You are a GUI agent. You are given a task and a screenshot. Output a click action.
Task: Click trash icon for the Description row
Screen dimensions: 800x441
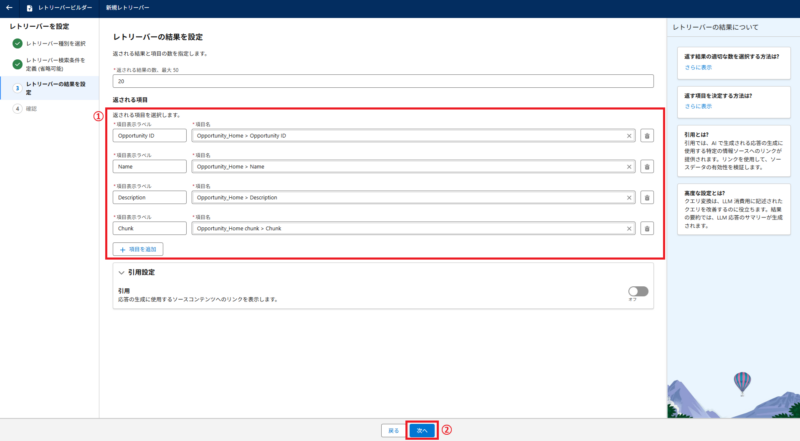pyautogui.click(x=646, y=198)
